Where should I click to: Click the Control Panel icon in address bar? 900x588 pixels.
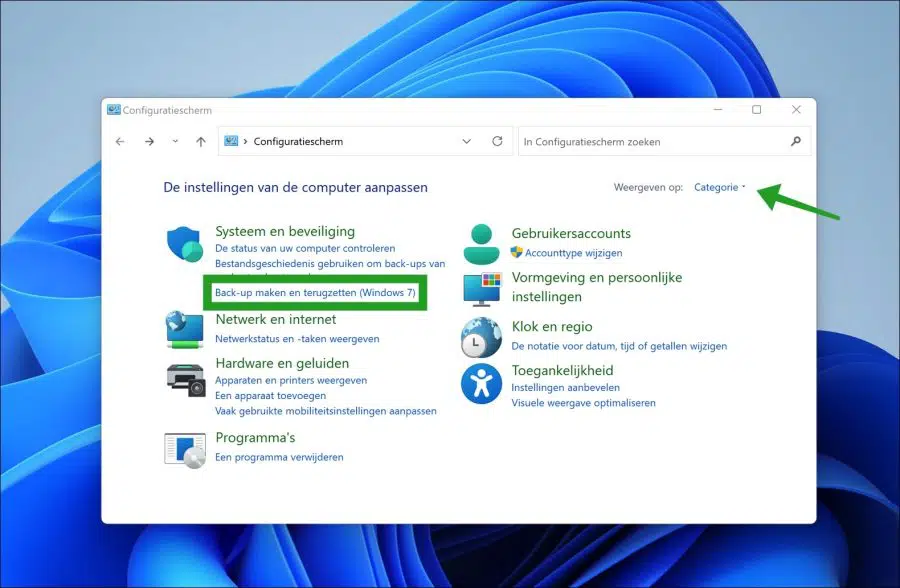[x=231, y=141]
